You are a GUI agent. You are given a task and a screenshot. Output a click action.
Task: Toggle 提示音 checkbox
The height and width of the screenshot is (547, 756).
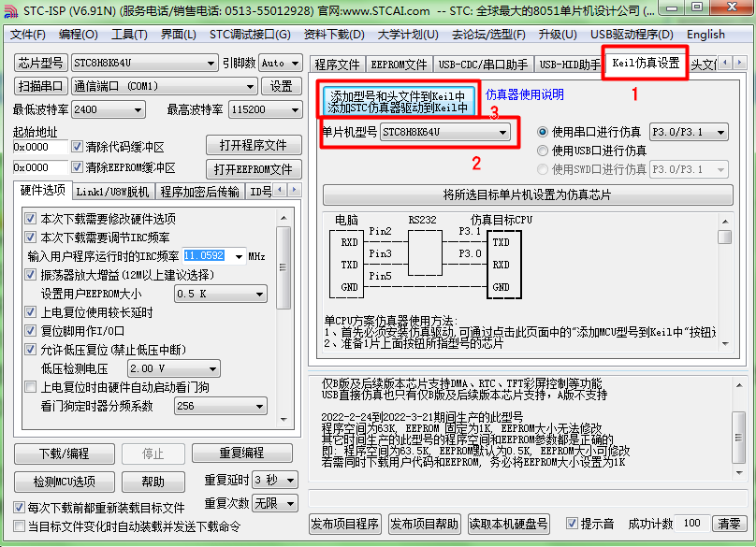(572, 524)
